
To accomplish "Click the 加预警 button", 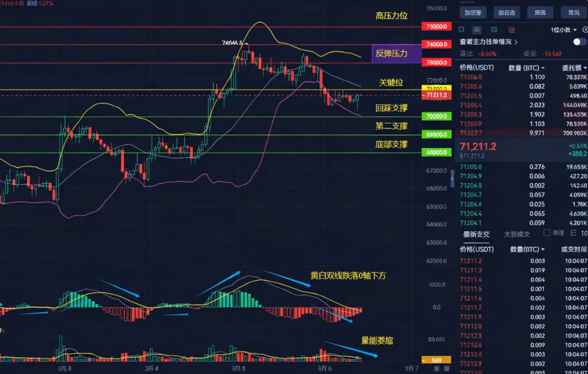I will tap(473, 12).
